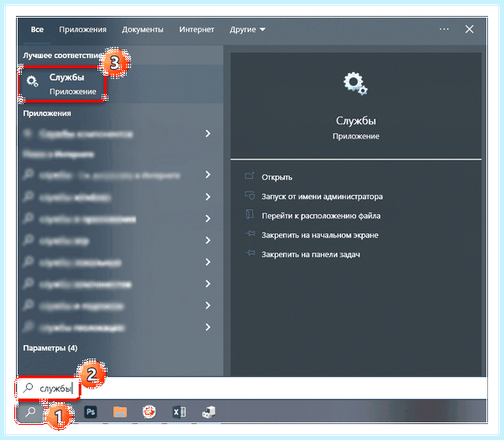504x440 pixels.
Task: Click the Параметры (4) section header
Action: [x=50, y=348]
